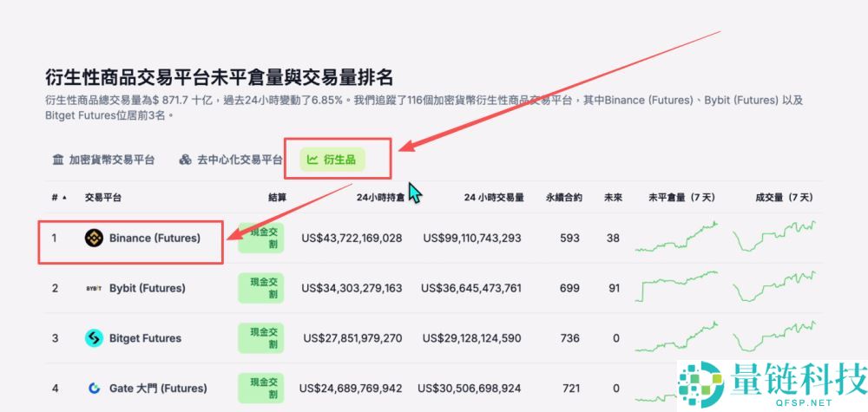
Task: Click Bybit futures count 91
Action: point(614,288)
